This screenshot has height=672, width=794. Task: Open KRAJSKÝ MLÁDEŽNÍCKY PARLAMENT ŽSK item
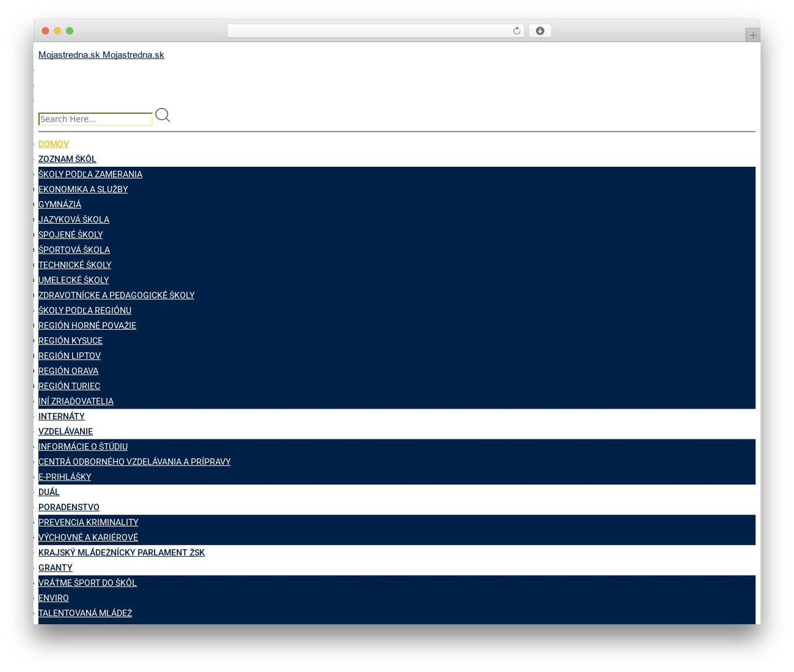click(122, 552)
